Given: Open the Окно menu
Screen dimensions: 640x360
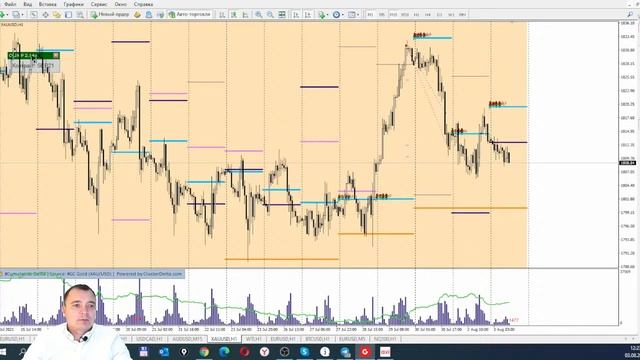Looking at the screenshot, I should pos(120,4).
